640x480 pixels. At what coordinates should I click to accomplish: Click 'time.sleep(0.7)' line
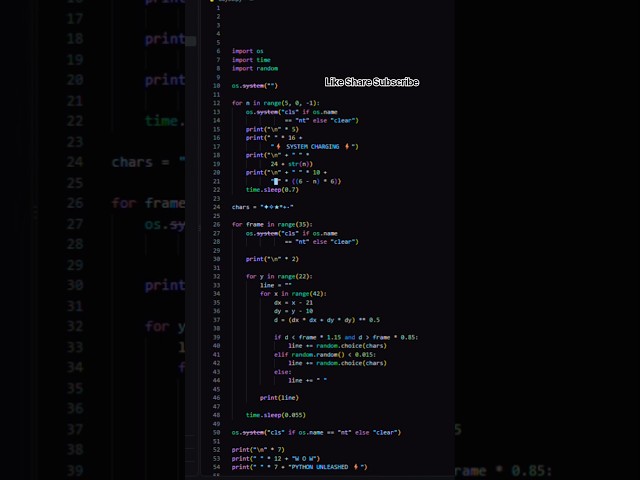click(272, 190)
